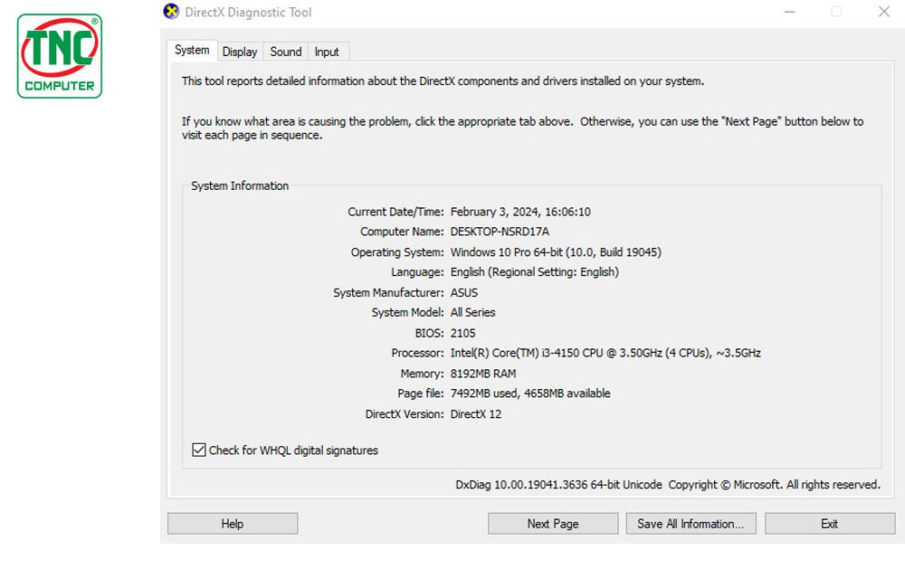
Task: Click the "This tool reports detailed information" sentence
Action: coord(443,81)
